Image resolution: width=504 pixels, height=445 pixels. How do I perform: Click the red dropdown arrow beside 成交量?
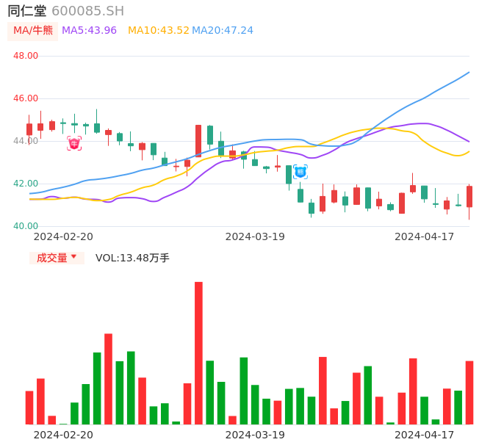point(73,257)
